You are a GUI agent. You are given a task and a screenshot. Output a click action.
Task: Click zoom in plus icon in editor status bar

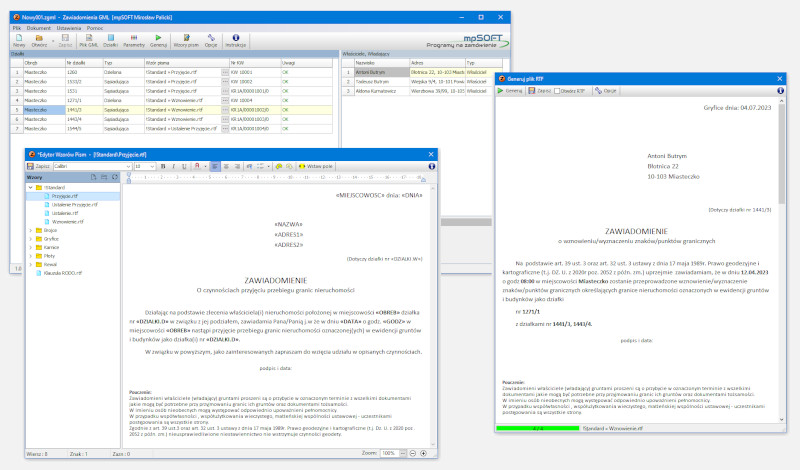click(x=423, y=453)
